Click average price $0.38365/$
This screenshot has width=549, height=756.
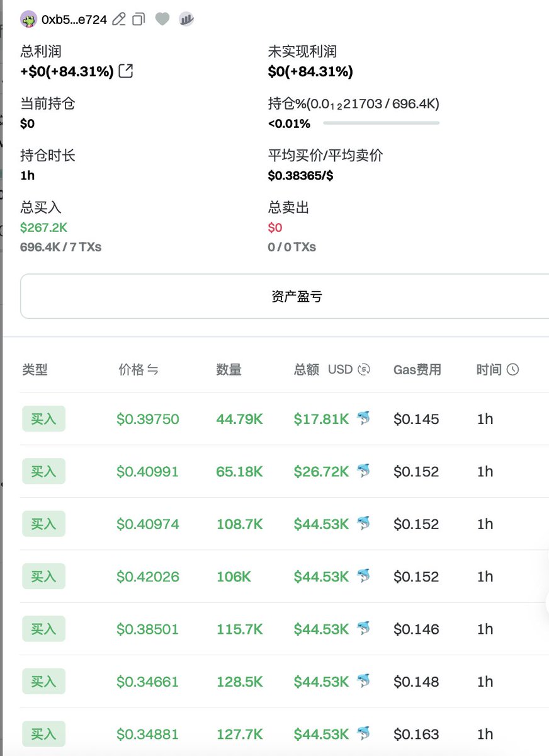[x=300, y=176]
